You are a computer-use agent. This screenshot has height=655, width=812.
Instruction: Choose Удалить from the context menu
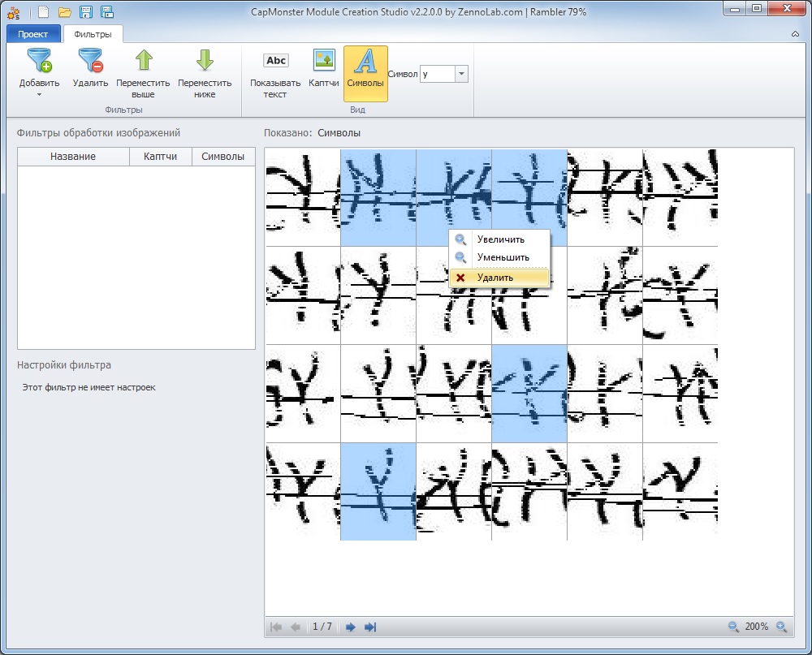pyautogui.click(x=495, y=278)
